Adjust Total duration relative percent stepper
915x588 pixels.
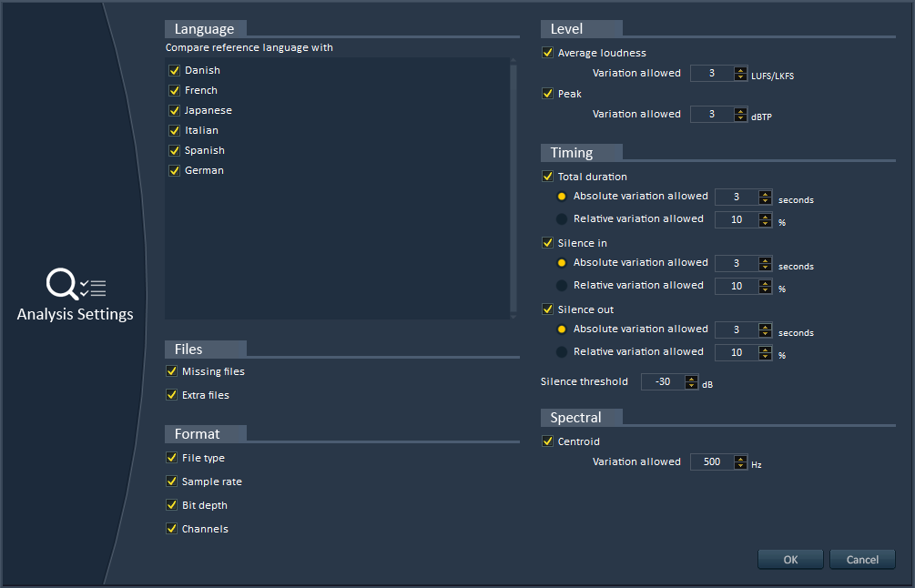[765, 220]
